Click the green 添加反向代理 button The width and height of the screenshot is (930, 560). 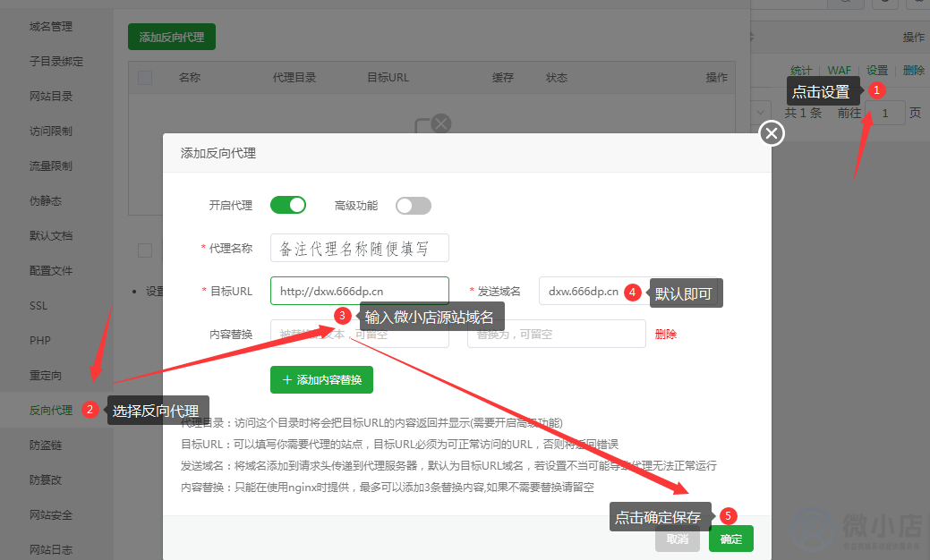click(x=171, y=37)
